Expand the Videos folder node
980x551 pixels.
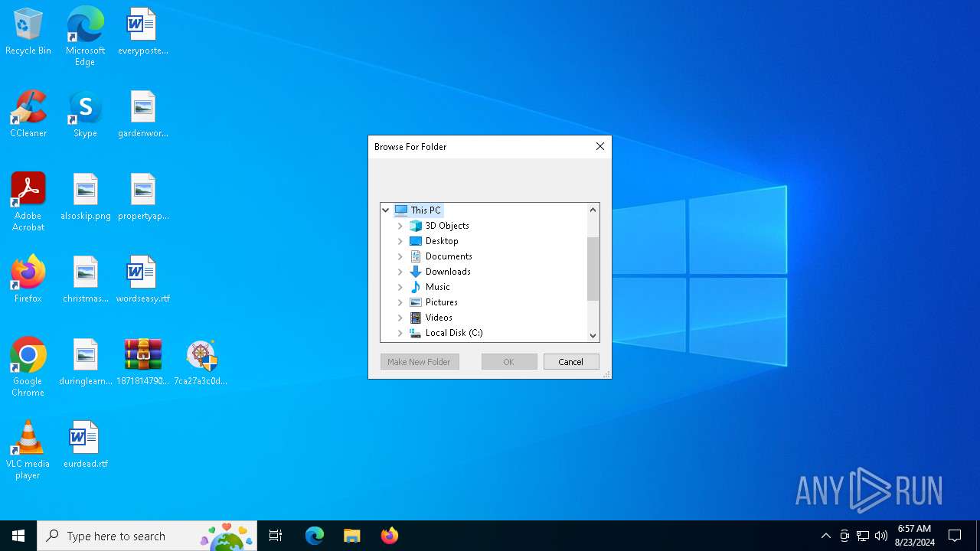point(400,318)
